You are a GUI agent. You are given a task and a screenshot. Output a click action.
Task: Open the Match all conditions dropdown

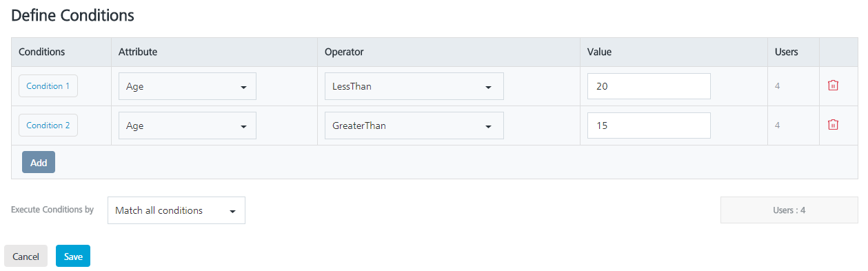click(x=176, y=210)
